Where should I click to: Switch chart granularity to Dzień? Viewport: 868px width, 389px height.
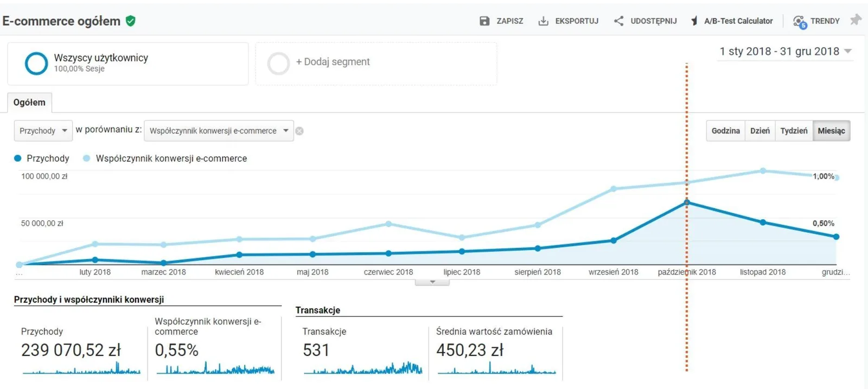click(759, 131)
